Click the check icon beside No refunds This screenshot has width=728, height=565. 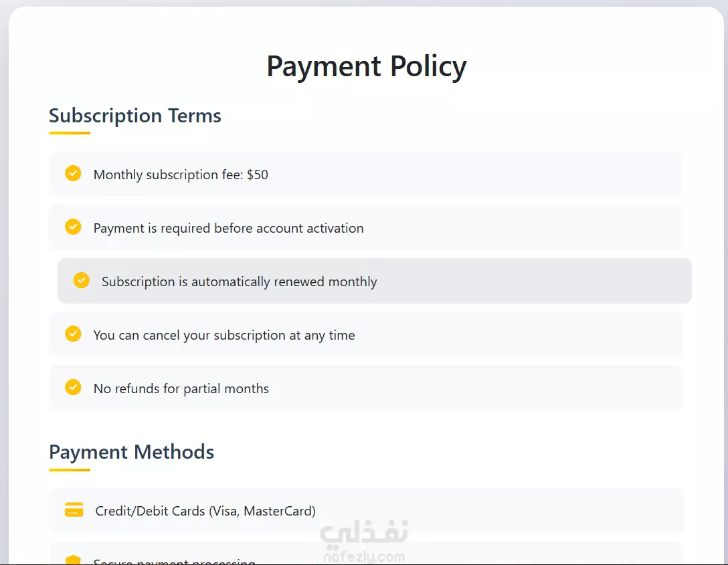tap(73, 387)
